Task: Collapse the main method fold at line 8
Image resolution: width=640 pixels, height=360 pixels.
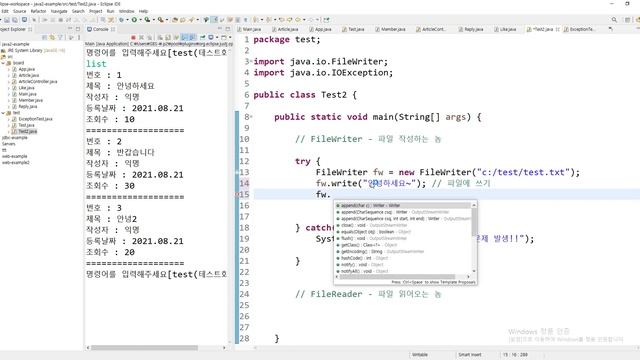Action: (251, 117)
